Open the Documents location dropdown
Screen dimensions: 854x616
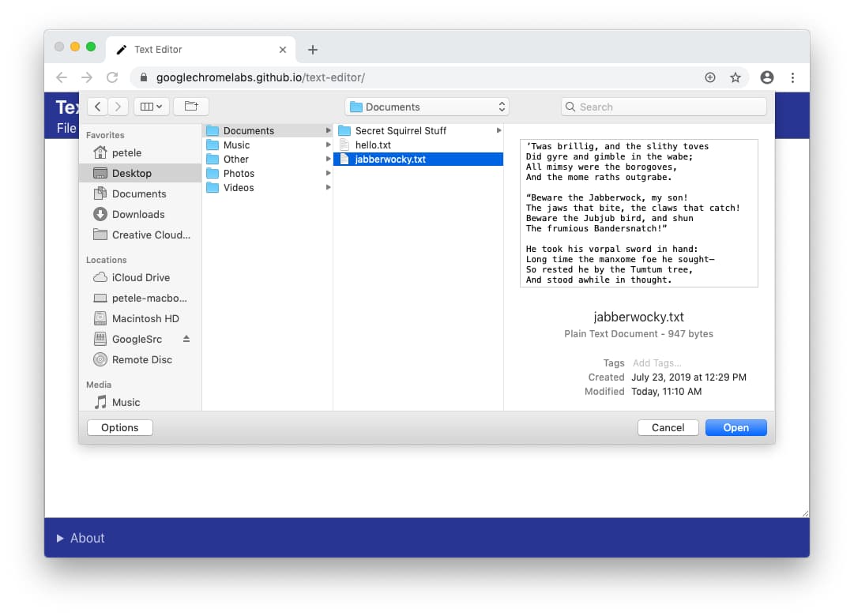pos(427,106)
